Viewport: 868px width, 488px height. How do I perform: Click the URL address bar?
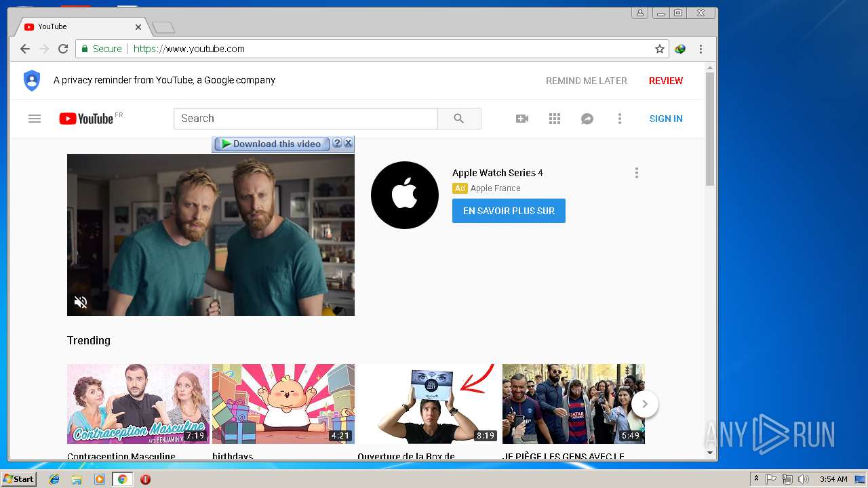pos(372,49)
